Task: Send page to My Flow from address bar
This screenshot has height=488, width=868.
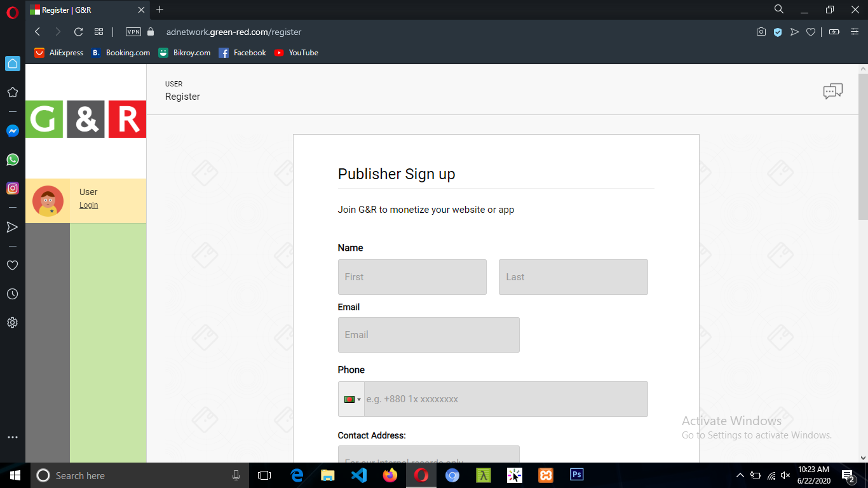Action: click(794, 32)
